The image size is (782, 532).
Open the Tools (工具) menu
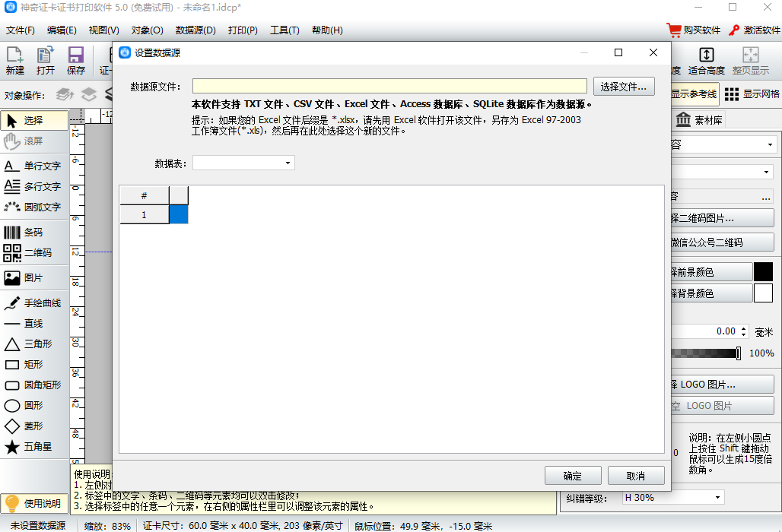(285, 30)
